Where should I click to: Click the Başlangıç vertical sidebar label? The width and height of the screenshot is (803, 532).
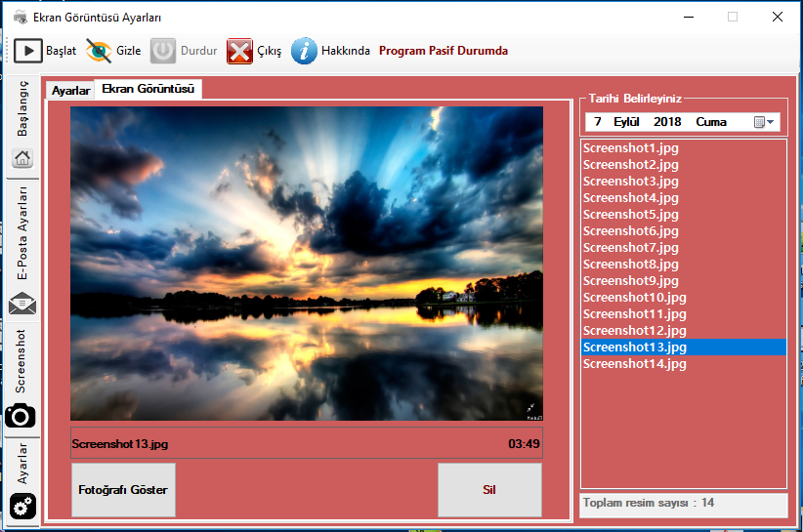pos(22,108)
